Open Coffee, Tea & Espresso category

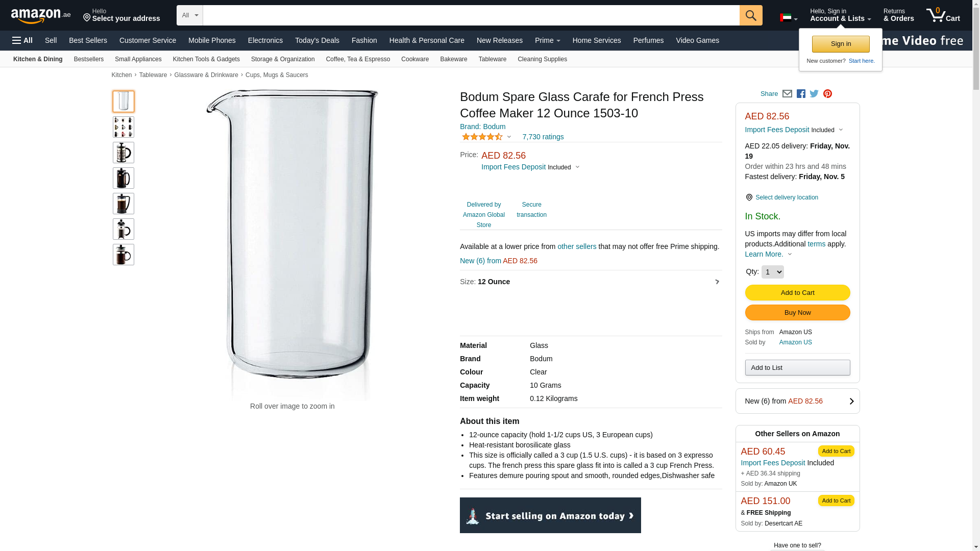[358, 59]
